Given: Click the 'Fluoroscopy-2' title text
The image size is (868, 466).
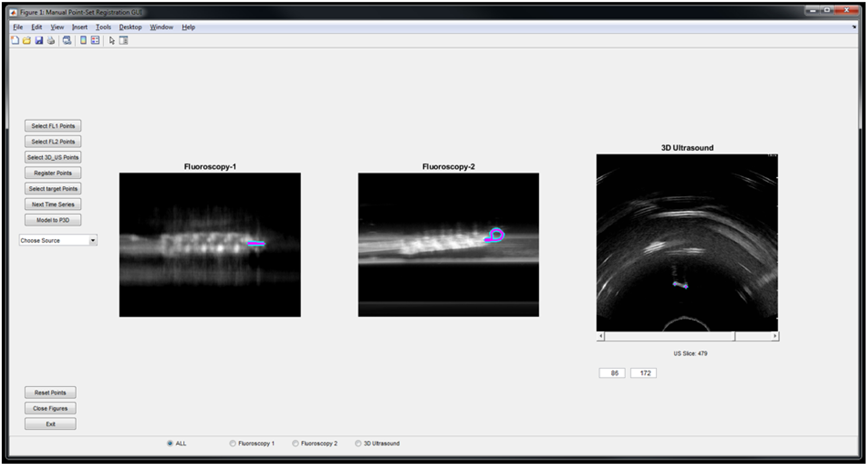Looking at the screenshot, I should click(x=449, y=167).
